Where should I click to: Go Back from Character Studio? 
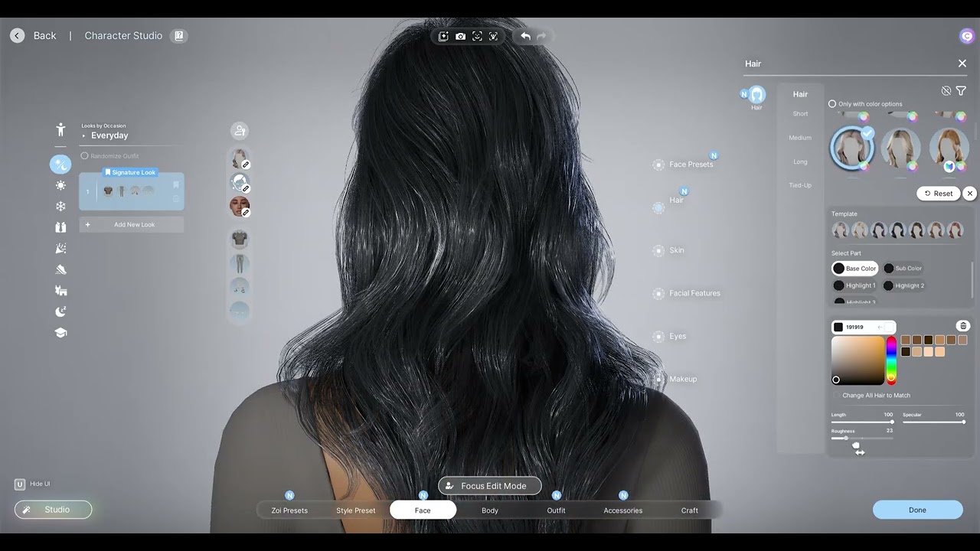point(34,36)
